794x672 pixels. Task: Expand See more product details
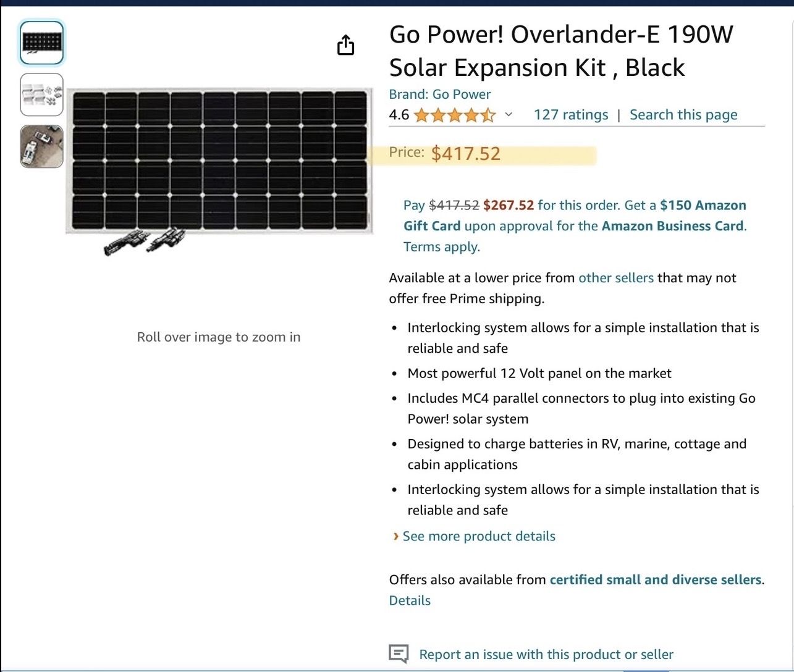478,536
